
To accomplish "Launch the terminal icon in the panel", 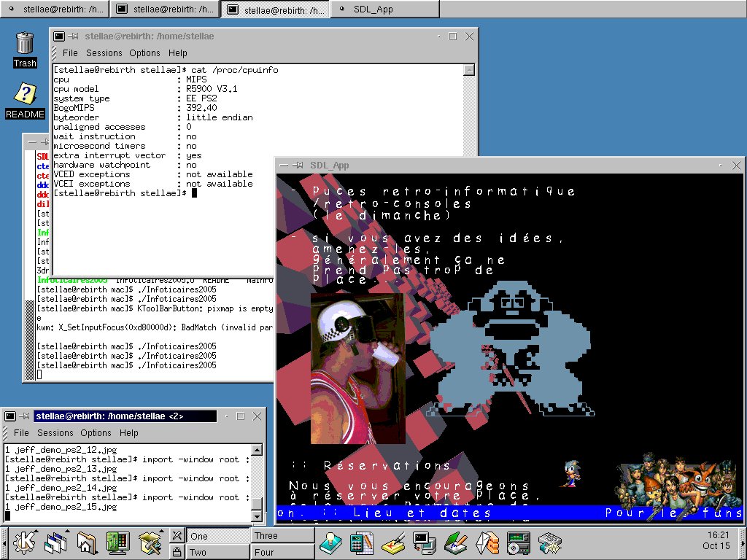I will [x=425, y=542].
